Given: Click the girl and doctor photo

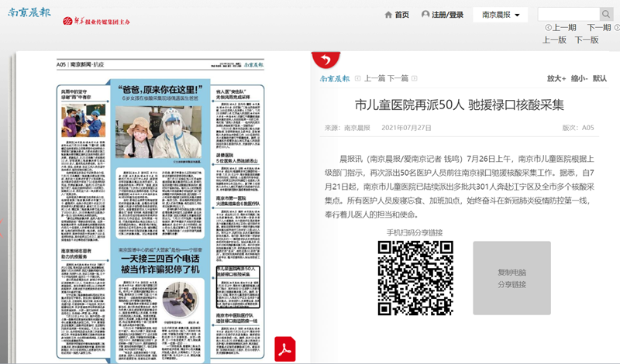Looking at the screenshot, I should (158, 132).
